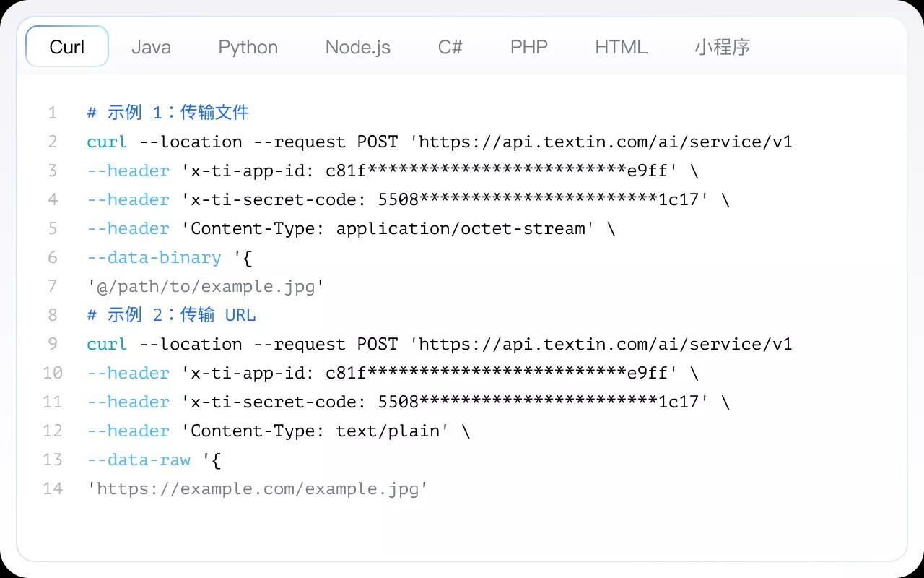Switch to the C# tab

pos(450,47)
